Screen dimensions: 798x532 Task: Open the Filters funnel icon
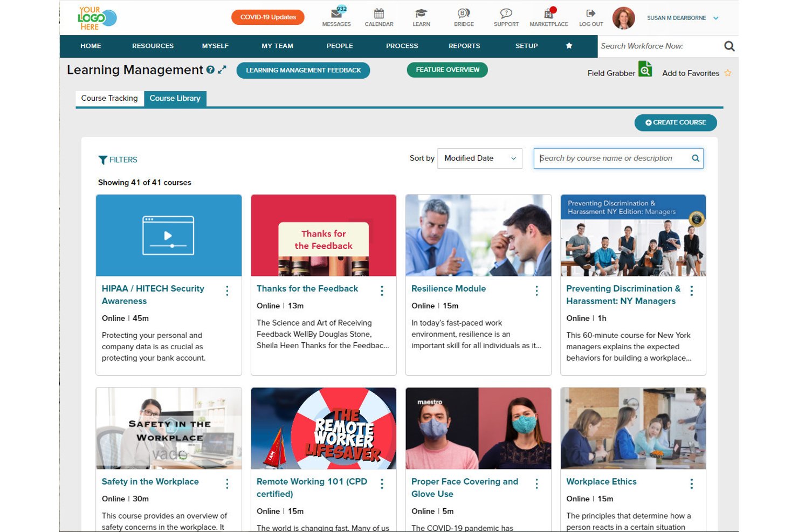click(102, 160)
